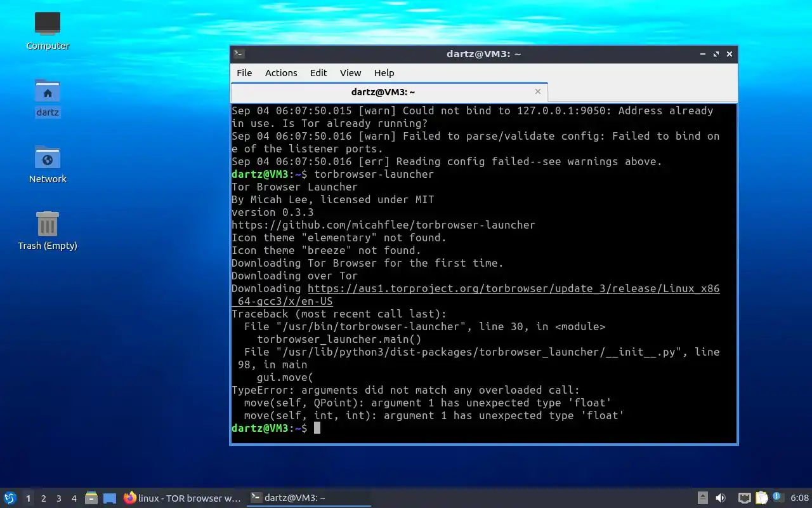The width and height of the screenshot is (812, 508).
Task: Open the Help menu in terminal
Action: pyautogui.click(x=384, y=73)
